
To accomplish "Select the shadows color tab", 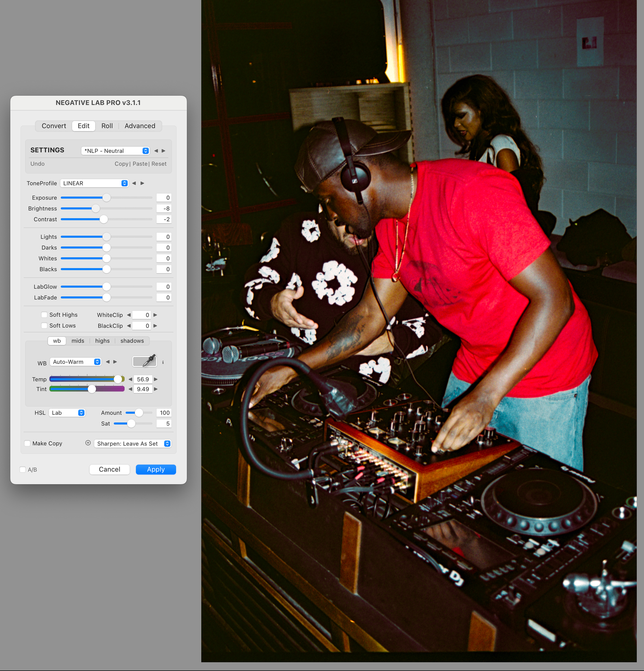I will [132, 341].
